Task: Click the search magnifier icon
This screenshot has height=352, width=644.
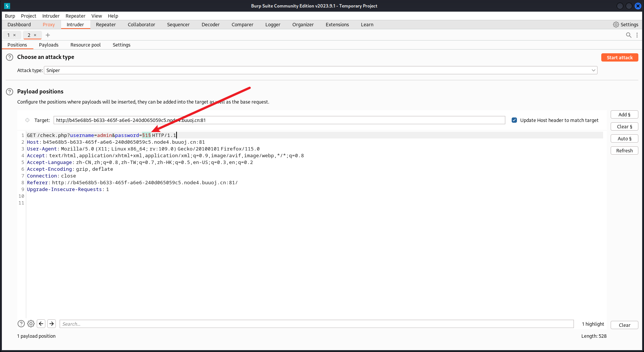Action: tap(629, 35)
